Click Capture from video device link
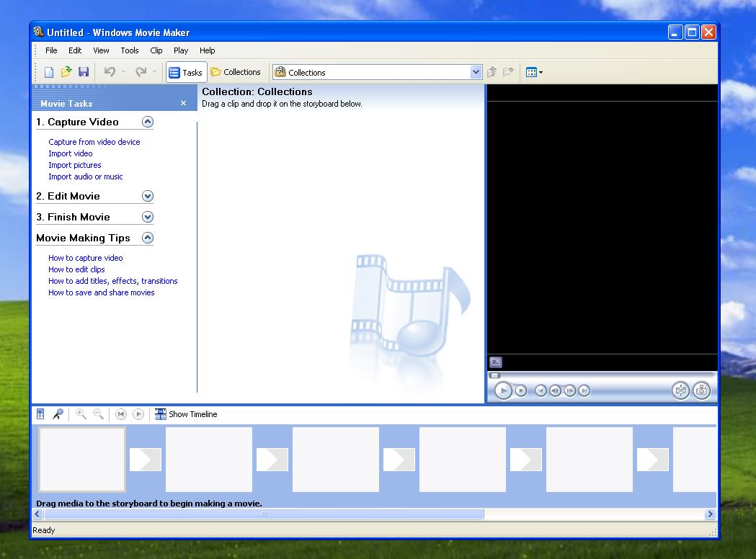The height and width of the screenshot is (559, 756). (x=94, y=142)
